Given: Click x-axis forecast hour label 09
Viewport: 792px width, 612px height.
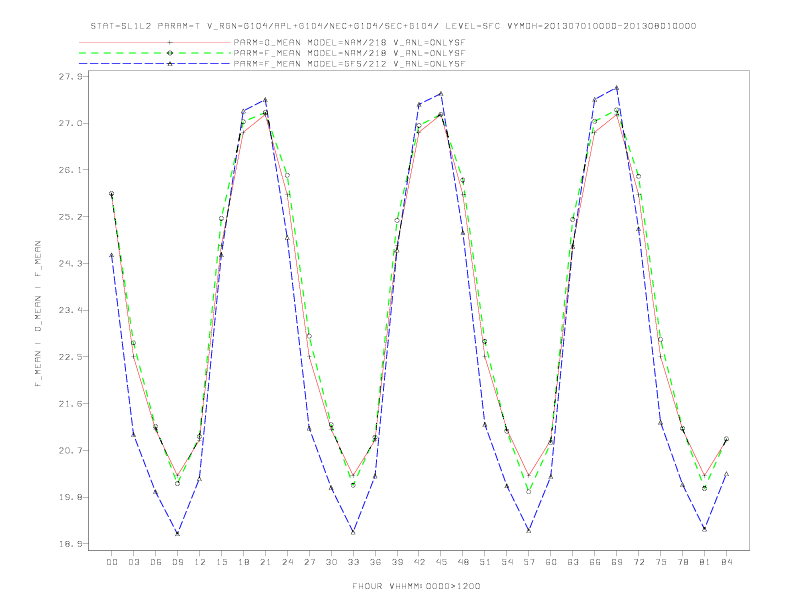Looking at the screenshot, I should tap(178, 562).
